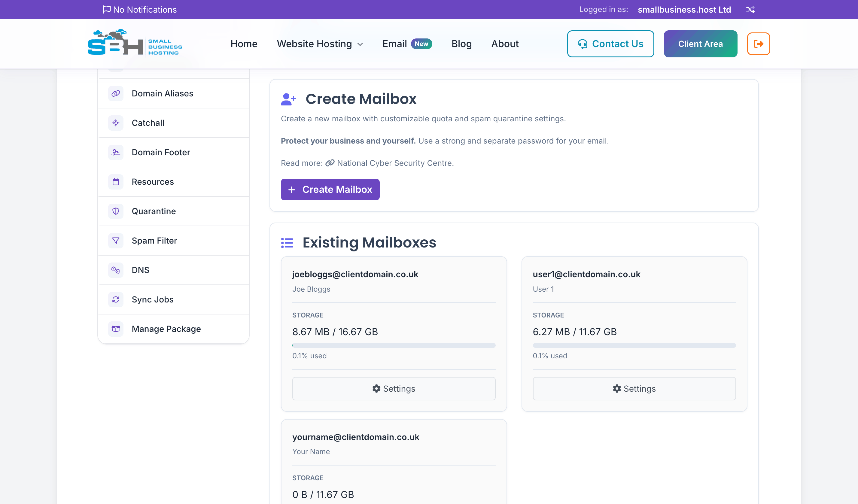This screenshot has height=504, width=858.
Task: Click the list icon beside Existing Mailboxes
Action: point(287,243)
